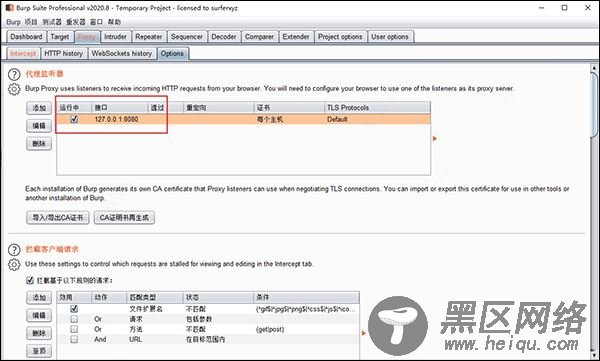Switch to the Decoder tab
600x361 pixels.
[224, 37]
